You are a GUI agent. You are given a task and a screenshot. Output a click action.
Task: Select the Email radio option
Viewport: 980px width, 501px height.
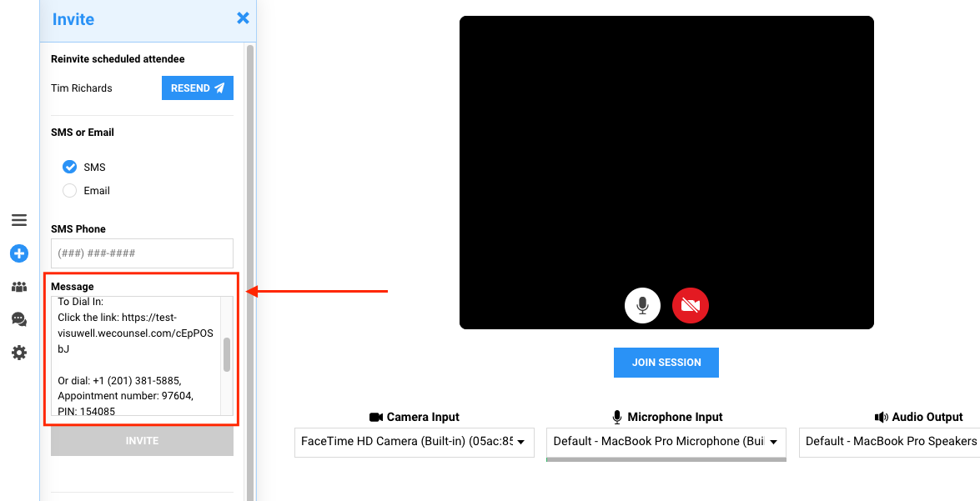coord(69,191)
